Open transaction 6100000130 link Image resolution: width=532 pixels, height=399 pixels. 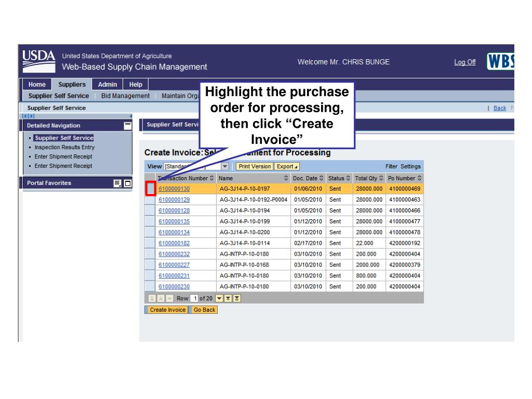tap(174, 189)
